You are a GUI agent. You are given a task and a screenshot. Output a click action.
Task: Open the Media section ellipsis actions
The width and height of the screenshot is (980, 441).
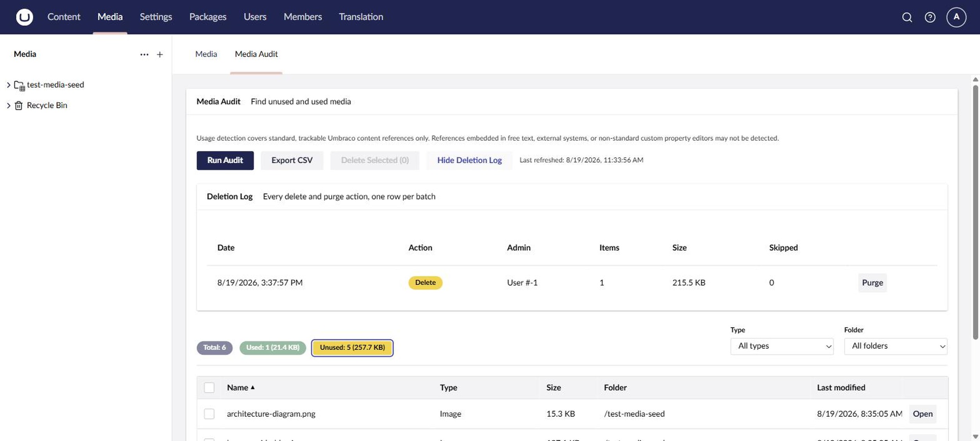pyautogui.click(x=144, y=54)
